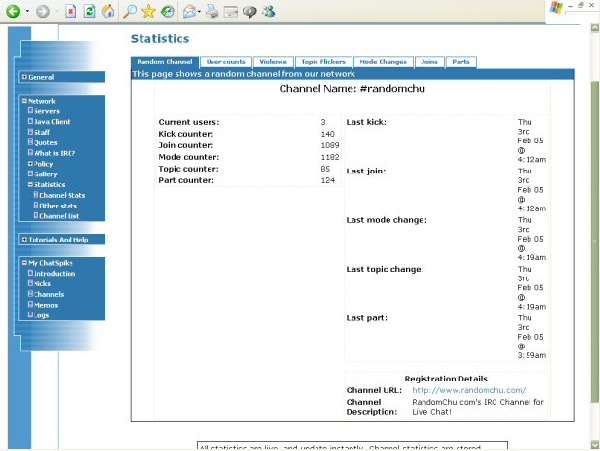
Task: Follow the http://www.randomchu.com/ channel URL
Action: pyautogui.click(x=469, y=390)
